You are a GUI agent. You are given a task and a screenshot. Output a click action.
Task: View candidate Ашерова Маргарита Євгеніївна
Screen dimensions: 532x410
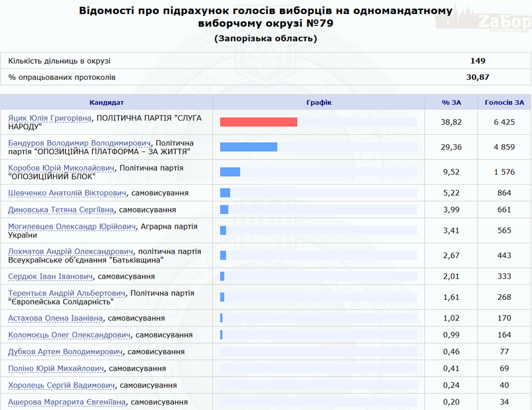pos(66,401)
